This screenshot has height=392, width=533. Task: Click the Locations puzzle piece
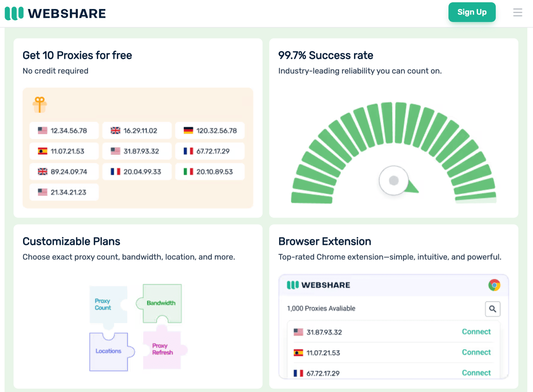(111, 351)
